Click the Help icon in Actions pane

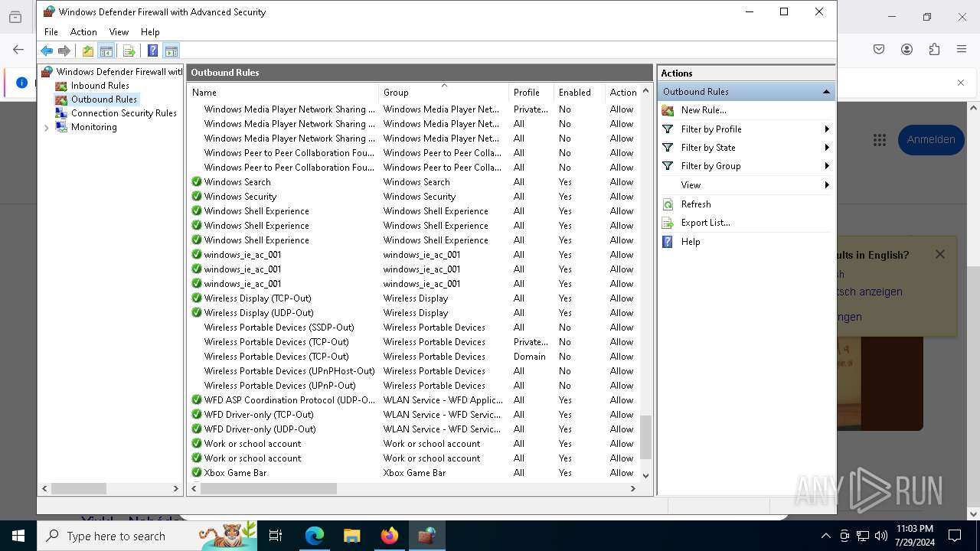[668, 242]
